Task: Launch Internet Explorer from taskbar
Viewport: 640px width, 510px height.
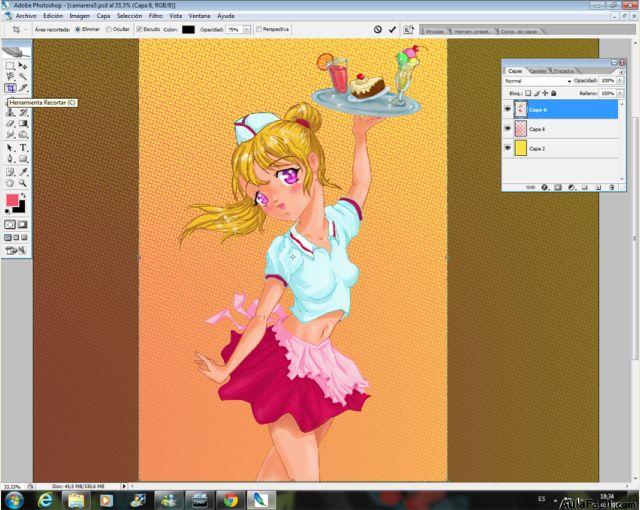Action: (45, 500)
